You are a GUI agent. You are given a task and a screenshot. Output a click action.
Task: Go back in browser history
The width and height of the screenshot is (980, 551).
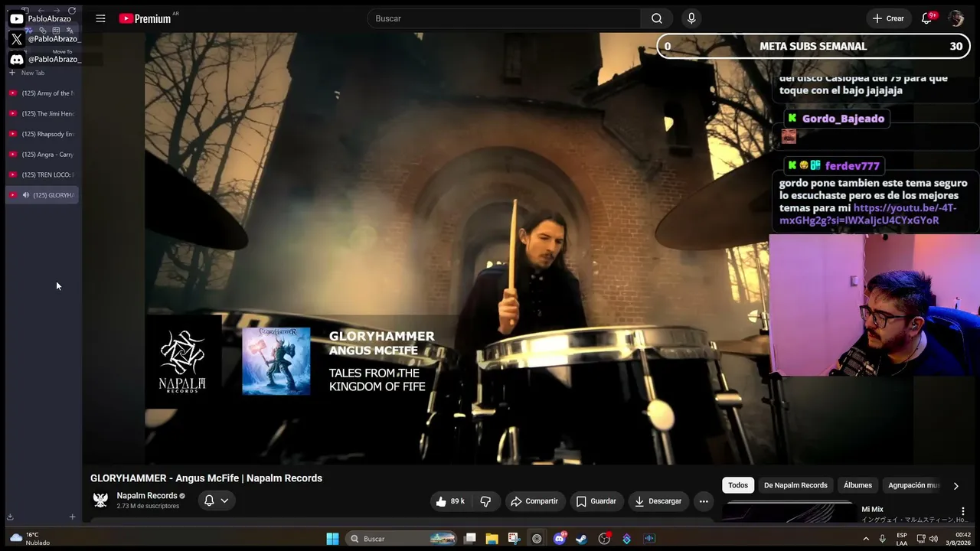(40, 11)
